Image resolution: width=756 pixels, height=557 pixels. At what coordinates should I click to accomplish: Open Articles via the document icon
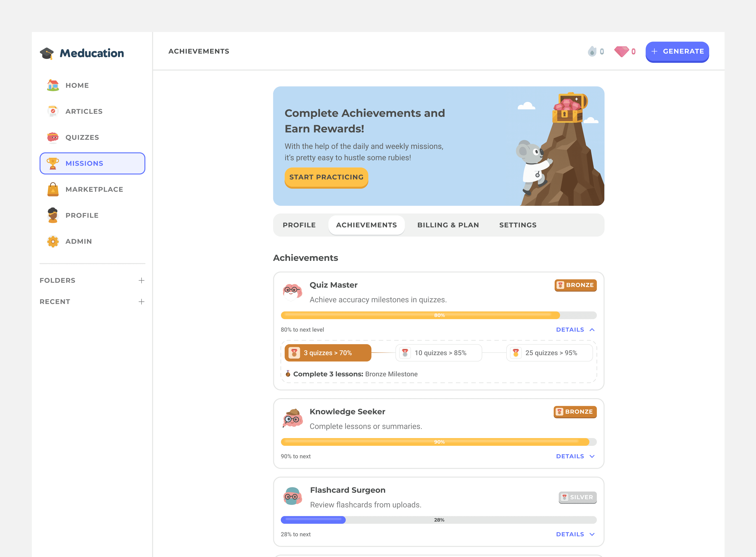(x=53, y=111)
